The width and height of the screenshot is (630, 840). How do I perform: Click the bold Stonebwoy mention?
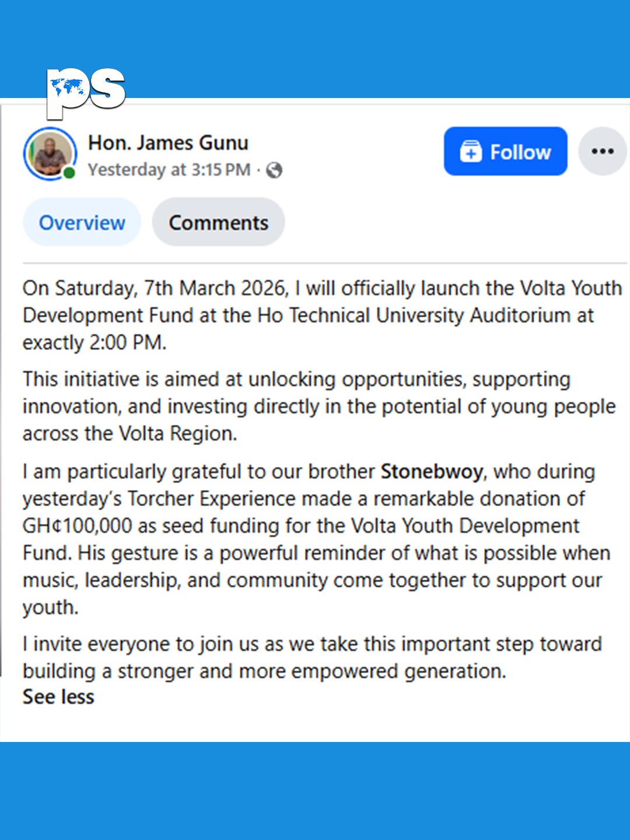tap(432, 471)
